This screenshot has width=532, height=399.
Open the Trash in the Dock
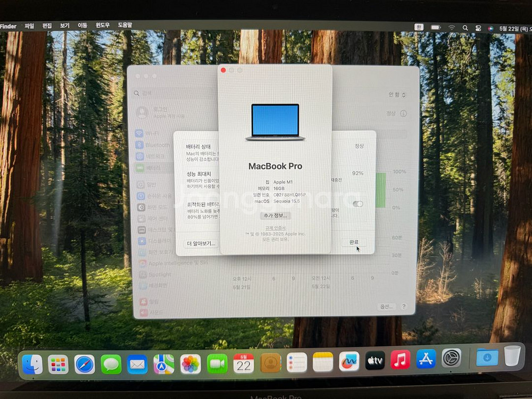[x=512, y=355]
